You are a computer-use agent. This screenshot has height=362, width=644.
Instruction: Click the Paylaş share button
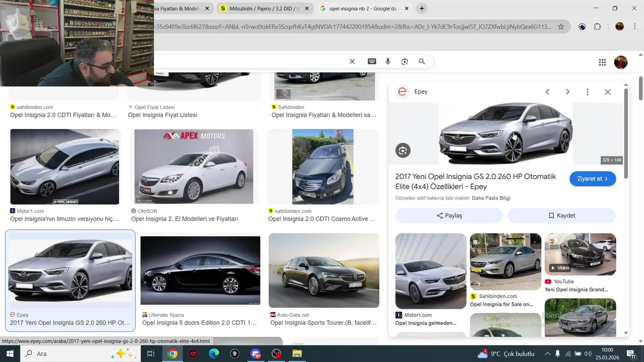(x=449, y=216)
